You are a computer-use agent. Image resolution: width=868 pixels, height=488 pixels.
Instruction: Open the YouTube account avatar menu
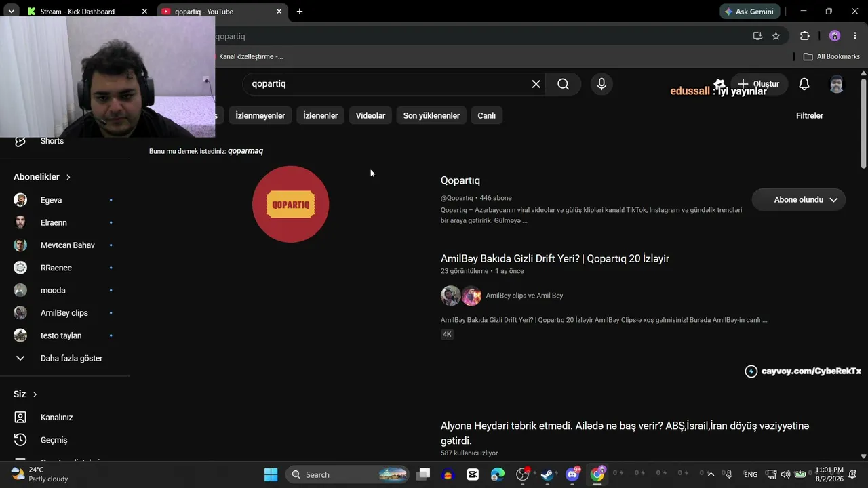point(837,84)
